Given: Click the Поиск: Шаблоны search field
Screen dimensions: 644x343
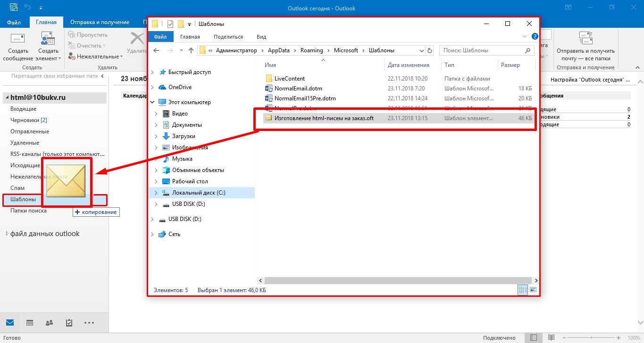Looking at the screenshot, I should point(484,50).
